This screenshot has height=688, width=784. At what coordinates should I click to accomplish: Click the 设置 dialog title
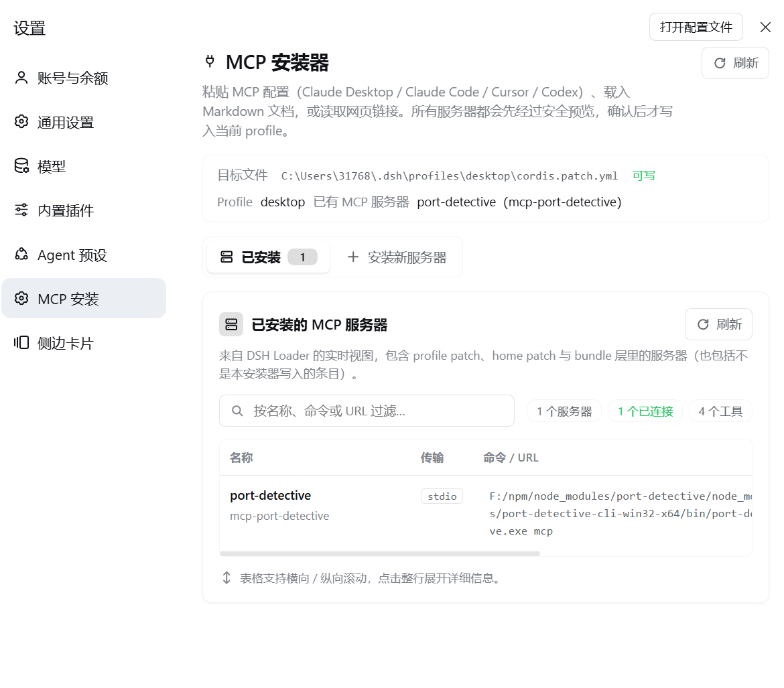29,28
